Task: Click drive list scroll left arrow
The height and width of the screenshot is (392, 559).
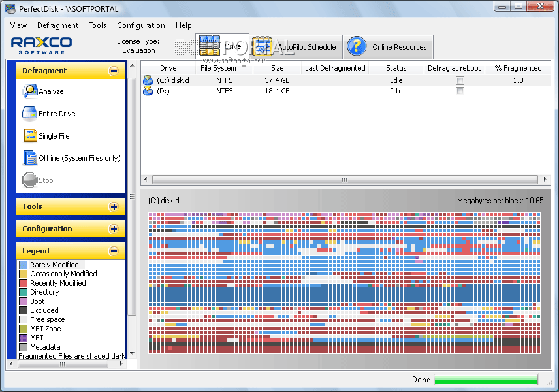Action: coord(146,180)
